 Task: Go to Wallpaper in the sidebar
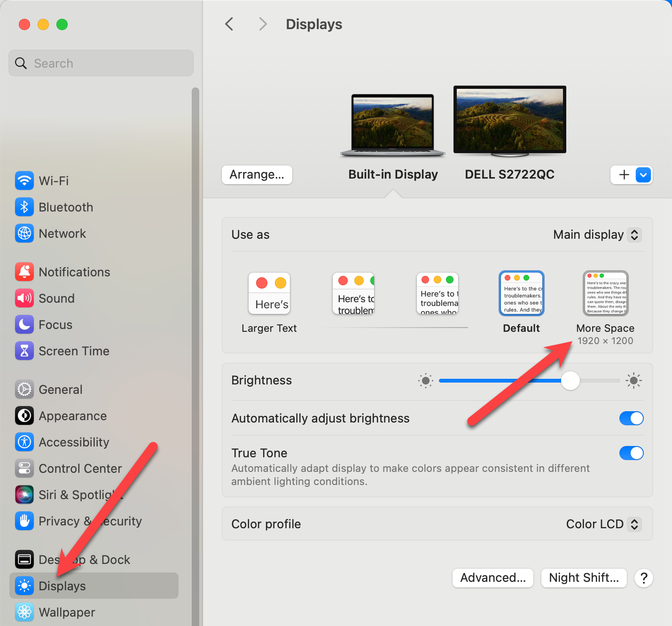[x=67, y=612]
